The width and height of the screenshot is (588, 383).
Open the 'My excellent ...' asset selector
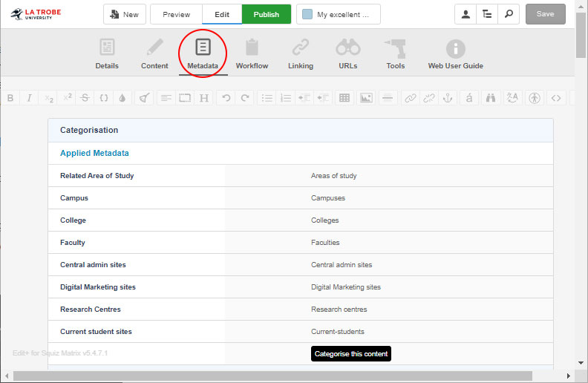coord(338,14)
